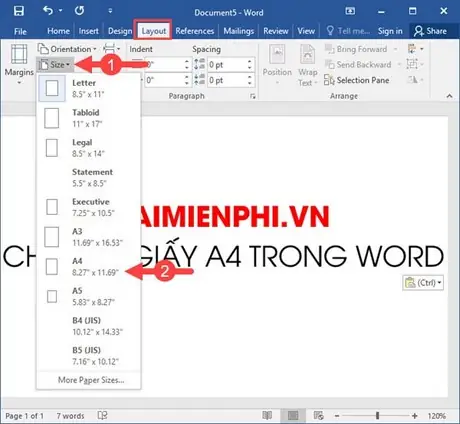Switch to the Design tab

120,31
